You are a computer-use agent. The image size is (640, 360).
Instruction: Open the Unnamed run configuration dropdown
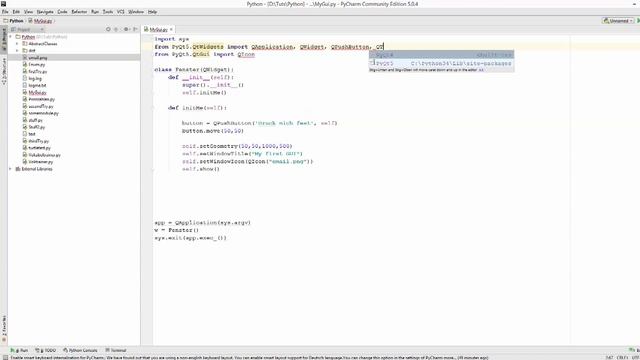tap(618, 20)
